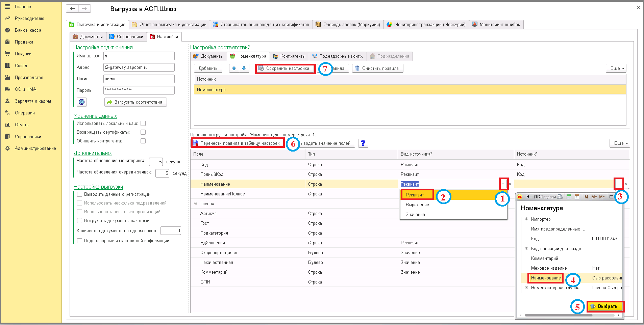Expand Код операции для разде... node
Viewport: 644px width, 325px height.
pos(526,248)
